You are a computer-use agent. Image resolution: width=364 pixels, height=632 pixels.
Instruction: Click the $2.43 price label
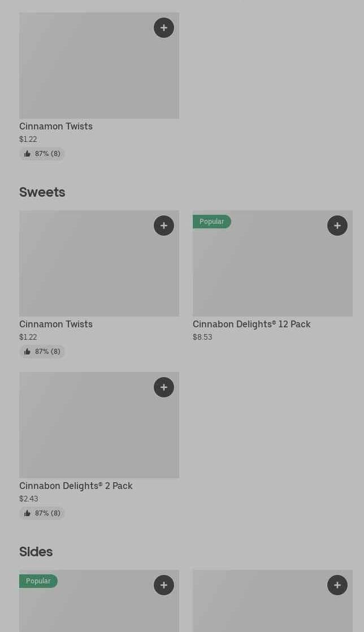click(29, 499)
